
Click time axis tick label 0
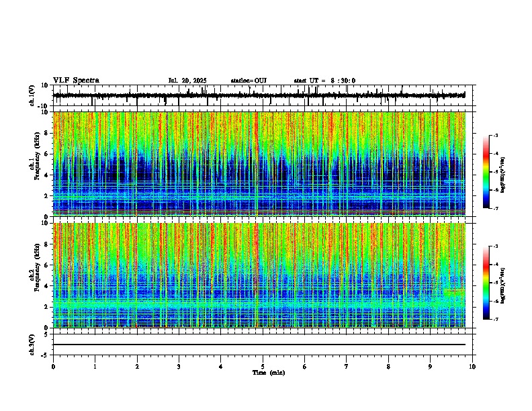tap(53, 367)
